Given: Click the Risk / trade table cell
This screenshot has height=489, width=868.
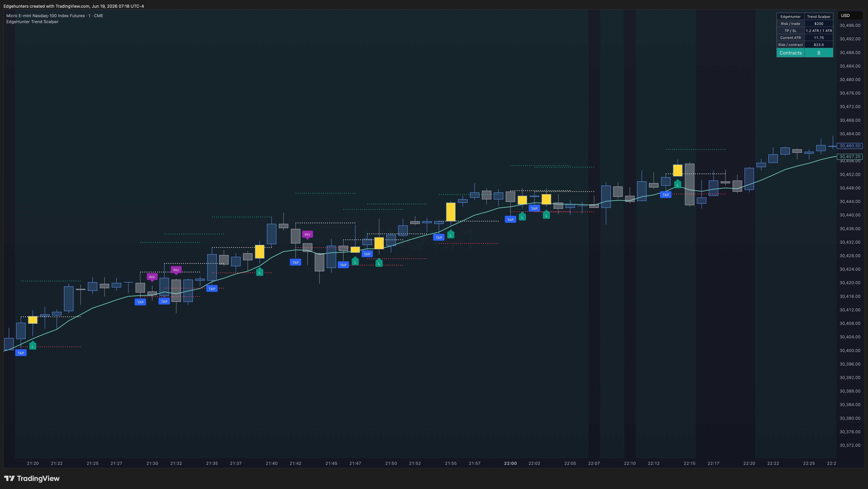Looking at the screenshot, I should tap(790, 24).
